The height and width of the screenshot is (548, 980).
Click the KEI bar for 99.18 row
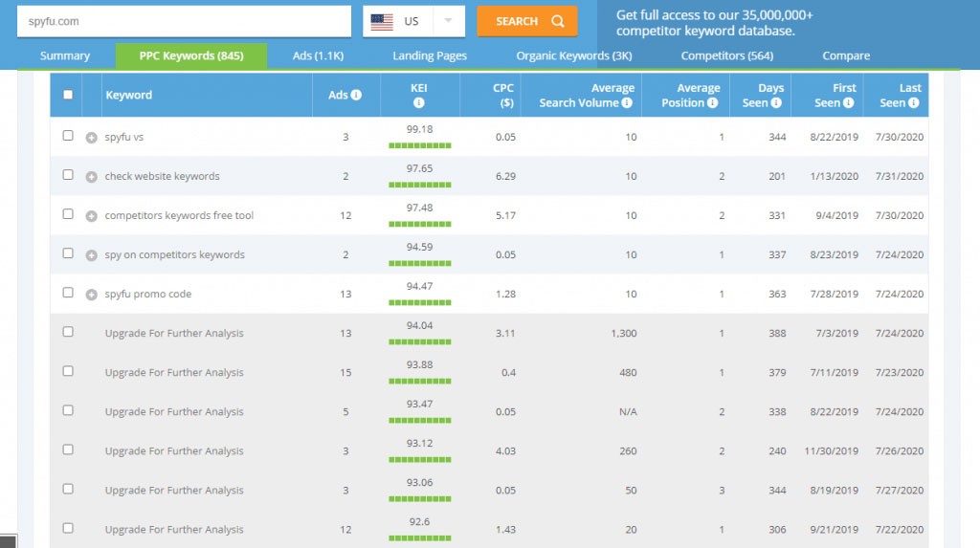419,145
